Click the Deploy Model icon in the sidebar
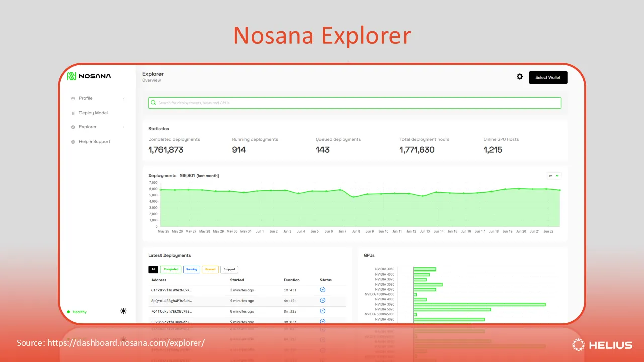 [73, 113]
